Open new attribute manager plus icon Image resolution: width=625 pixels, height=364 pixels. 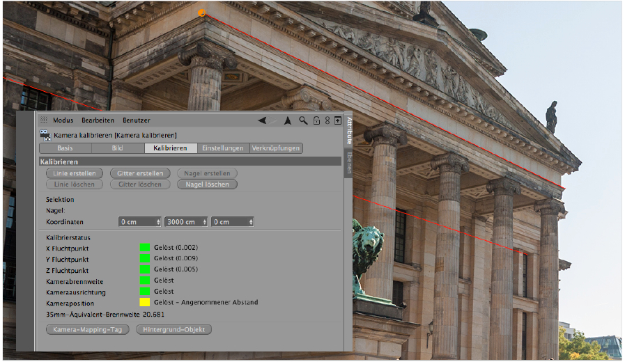pyautogui.click(x=338, y=120)
